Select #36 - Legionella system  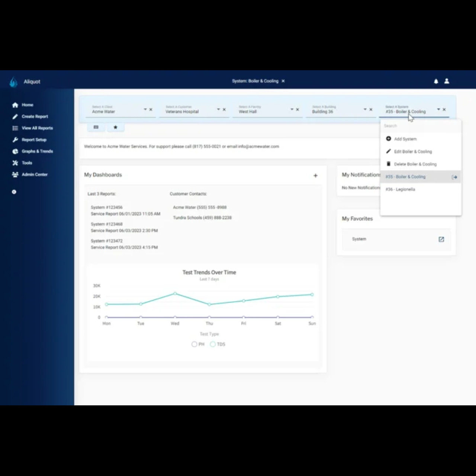(x=421, y=189)
